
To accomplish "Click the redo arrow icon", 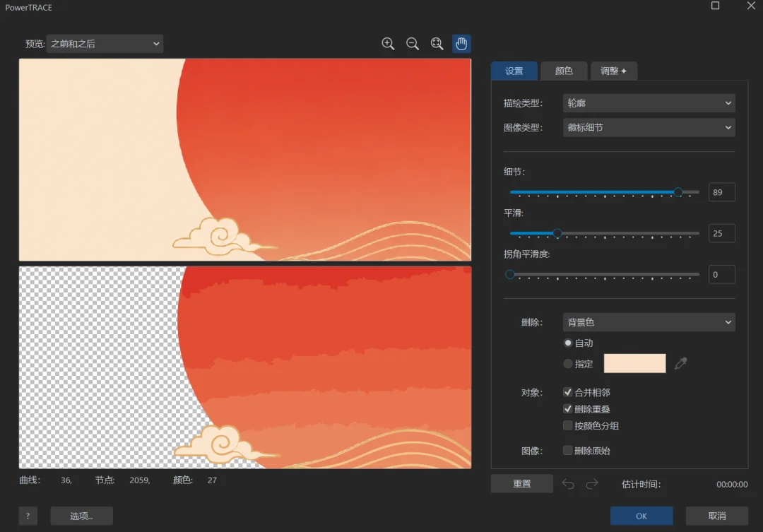I will 592,484.
